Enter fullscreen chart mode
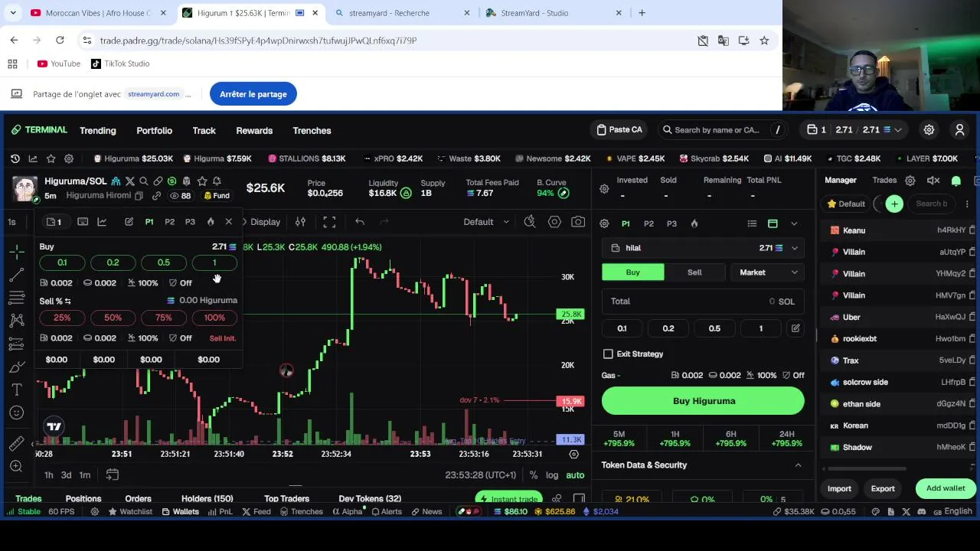 click(x=329, y=222)
